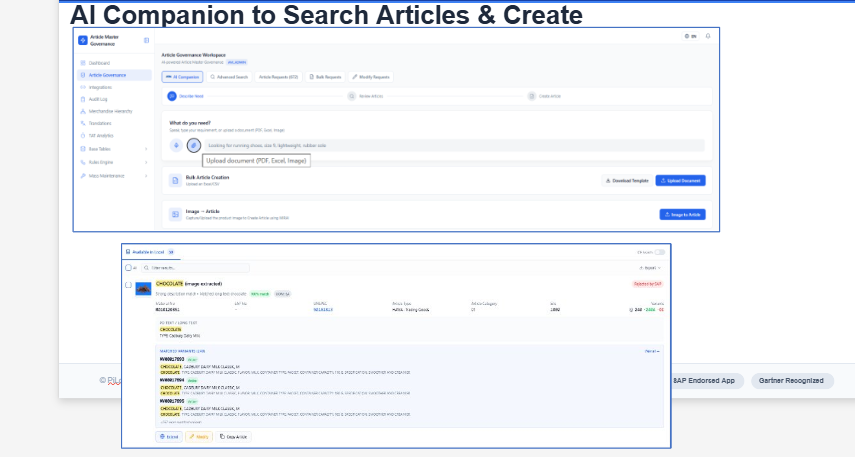Open TAT Analytics in the sidebar
The height and width of the screenshot is (457, 855).
tap(97, 135)
